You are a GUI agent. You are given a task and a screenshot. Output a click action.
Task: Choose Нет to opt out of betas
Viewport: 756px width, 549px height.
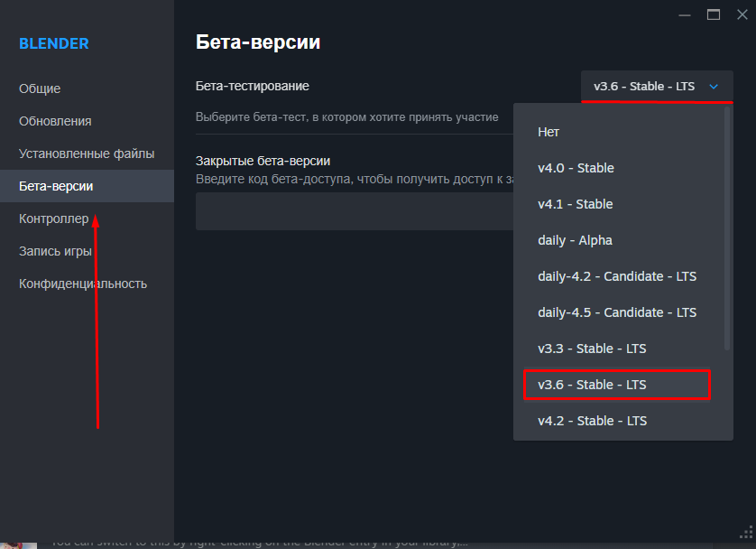549,132
